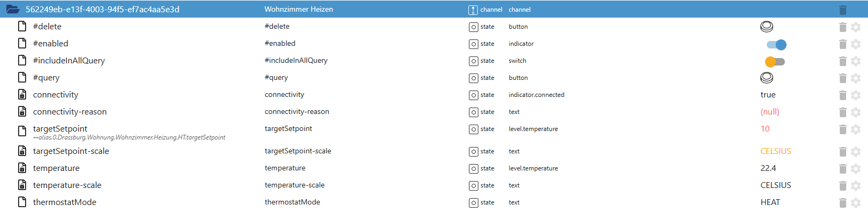
Task: Collapse the Wohnzimmer Heizen channel folder
Action: point(13,10)
